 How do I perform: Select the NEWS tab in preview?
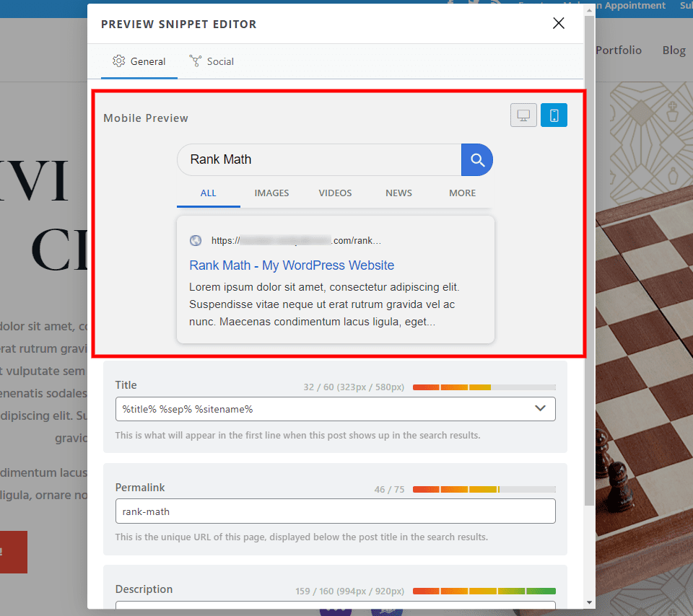398,193
